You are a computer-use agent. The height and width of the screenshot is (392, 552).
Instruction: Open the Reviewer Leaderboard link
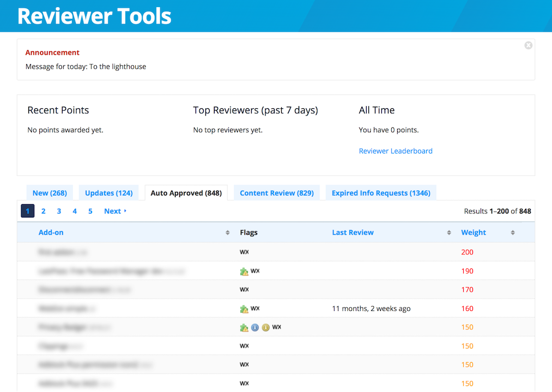396,151
